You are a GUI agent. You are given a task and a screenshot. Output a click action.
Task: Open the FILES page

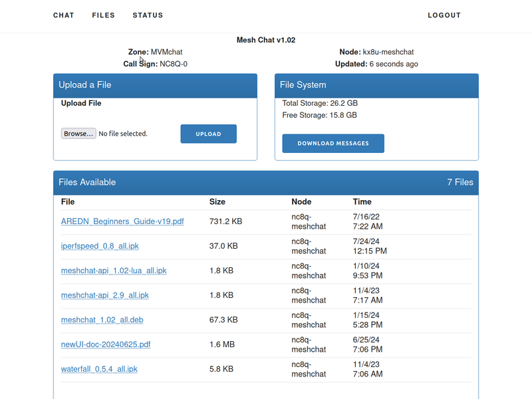tap(104, 15)
